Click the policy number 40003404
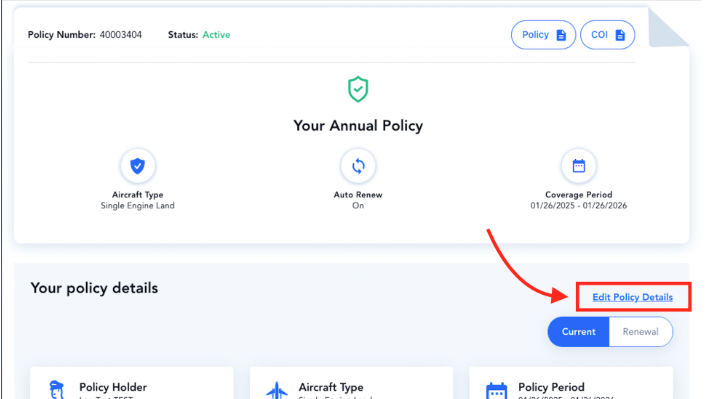The image size is (727, 399). tap(121, 35)
